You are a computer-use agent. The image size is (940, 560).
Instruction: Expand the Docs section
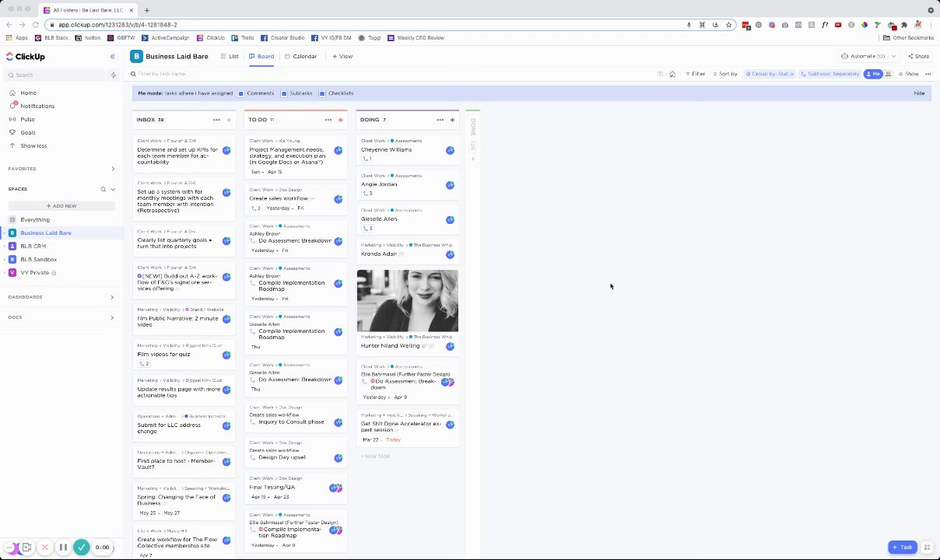pyautogui.click(x=112, y=317)
